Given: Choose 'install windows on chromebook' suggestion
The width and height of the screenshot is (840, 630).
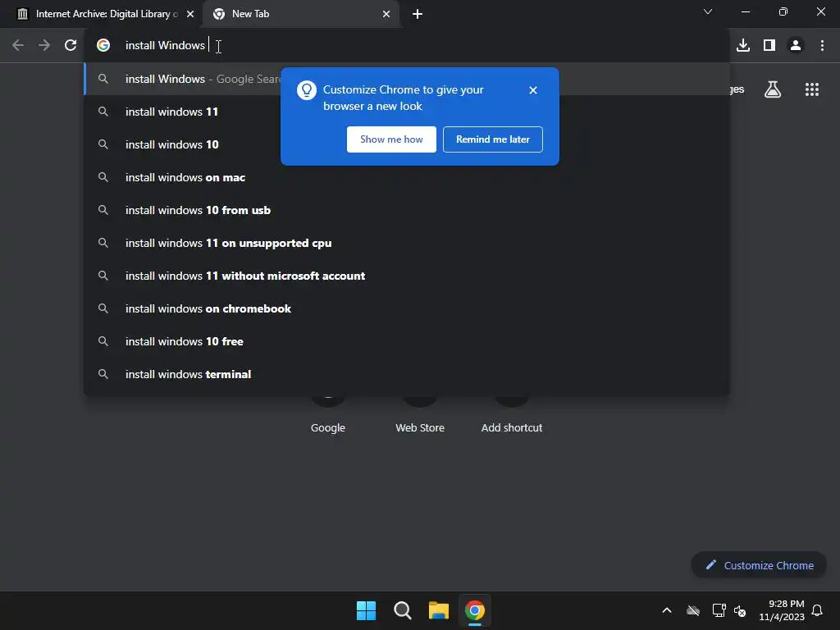Looking at the screenshot, I should click(x=407, y=308).
